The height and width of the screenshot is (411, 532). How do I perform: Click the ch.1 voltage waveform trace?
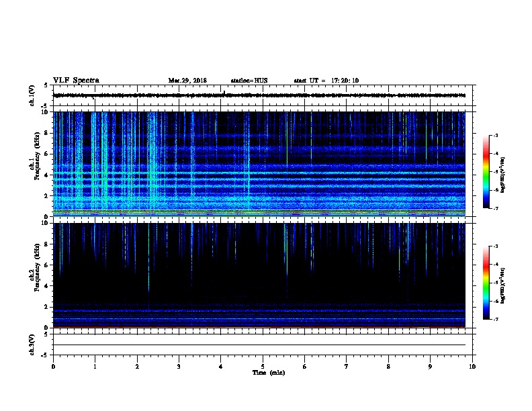click(259, 95)
